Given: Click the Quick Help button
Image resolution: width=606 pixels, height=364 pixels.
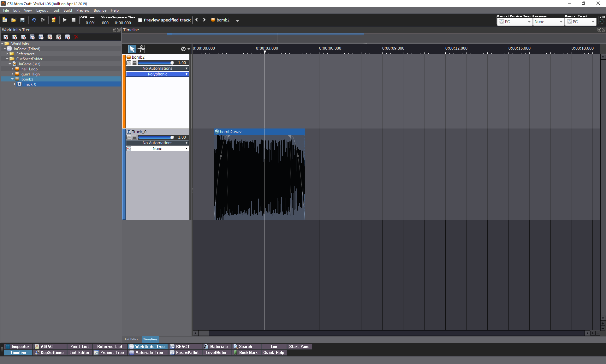Looking at the screenshot, I should (x=274, y=353).
